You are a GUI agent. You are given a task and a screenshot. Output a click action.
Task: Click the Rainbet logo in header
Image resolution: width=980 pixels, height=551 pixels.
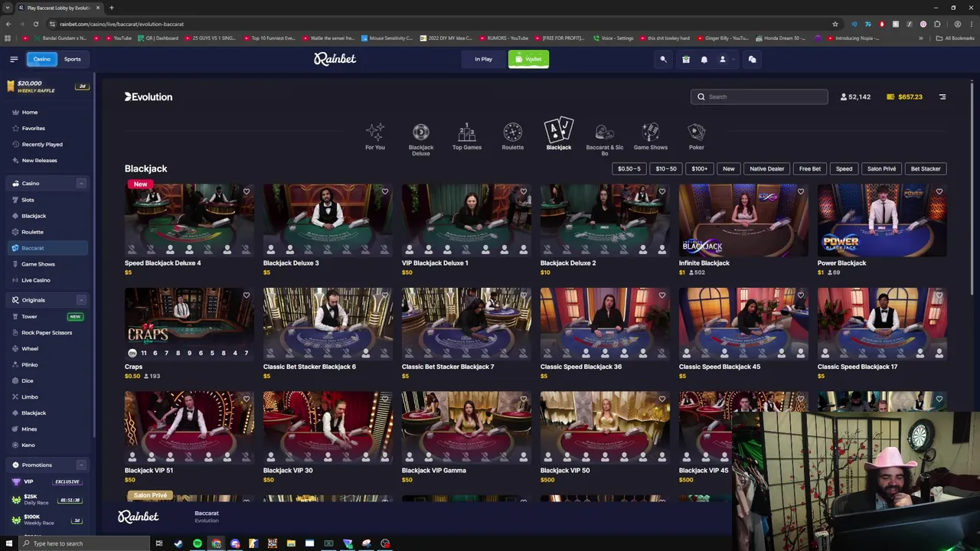coord(335,59)
